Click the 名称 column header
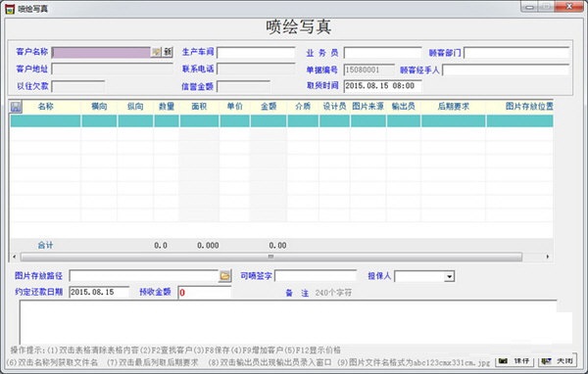This screenshot has width=588, height=374. click(x=46, y=107)
